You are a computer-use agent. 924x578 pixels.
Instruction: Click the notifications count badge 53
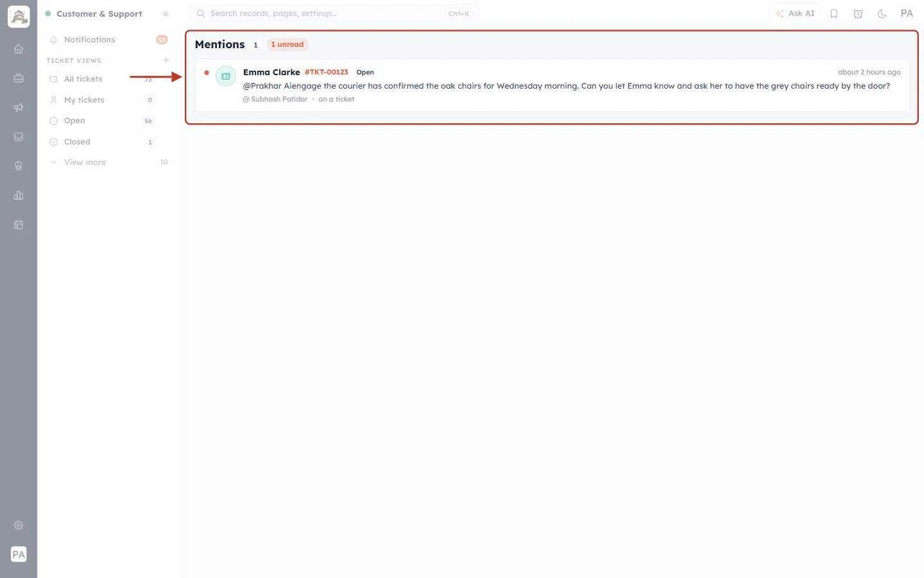coord(162,40)
